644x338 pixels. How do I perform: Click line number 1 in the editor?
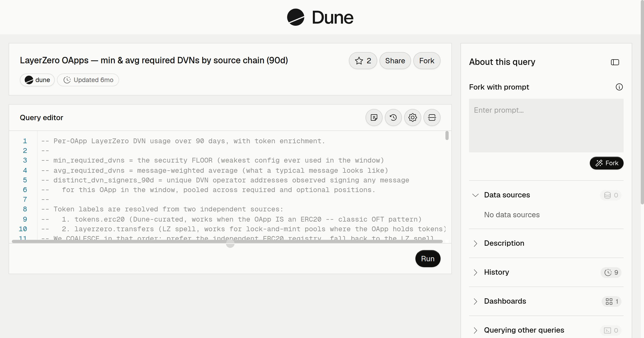coord(25,141)
